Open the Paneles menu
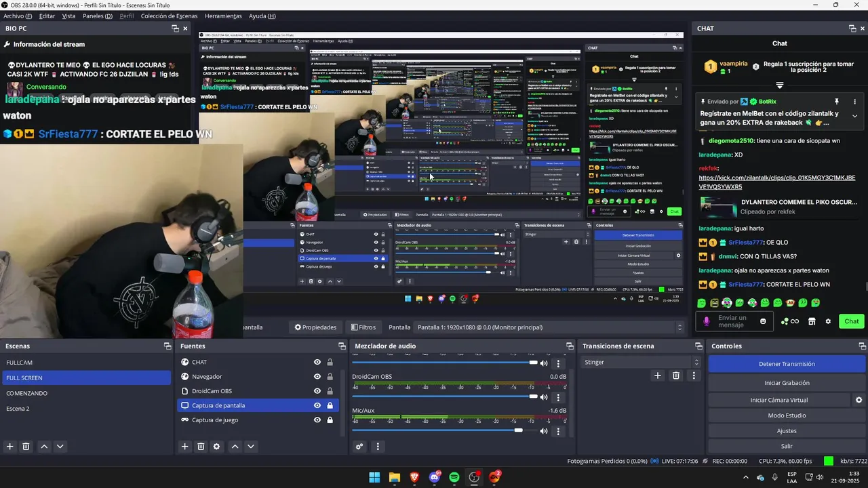This screenshot has height=488, width=868. [x=98, y=16]
